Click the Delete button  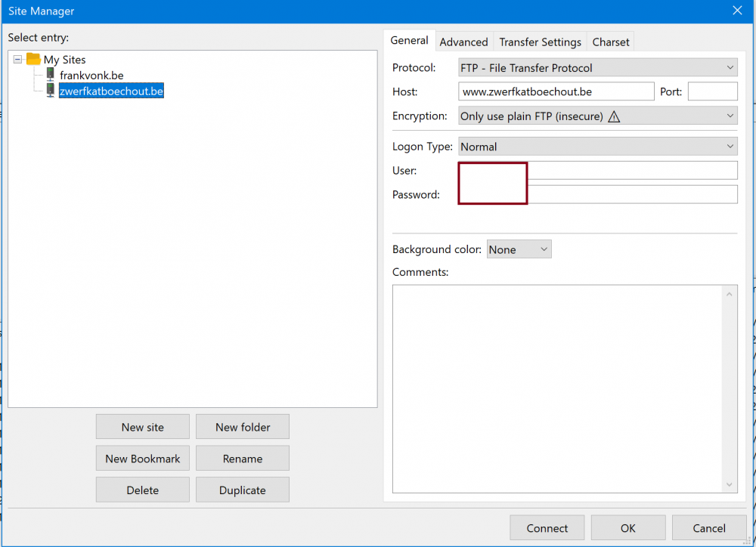143,490
